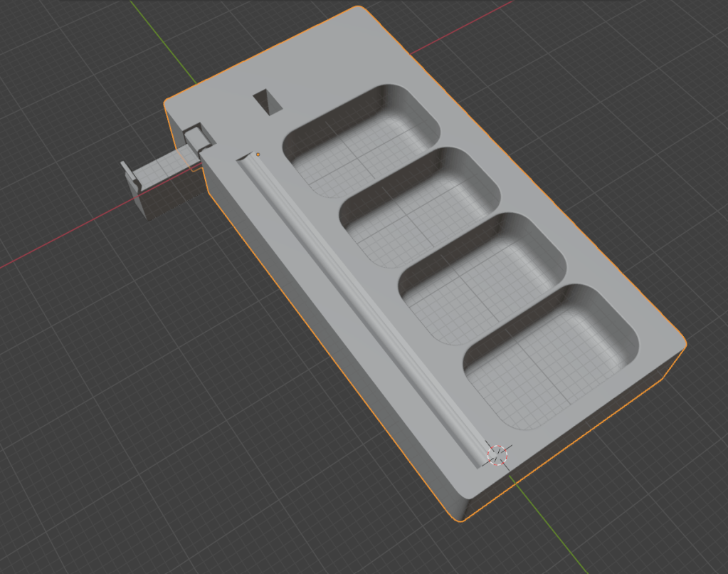Click the square notch at tray corner
Screen dimensions: 728x574
(x=197, y=136)
